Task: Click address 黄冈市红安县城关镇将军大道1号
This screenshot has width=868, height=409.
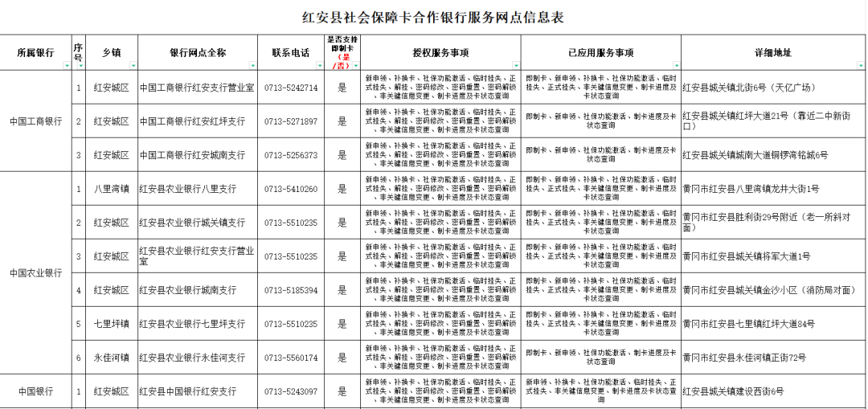Action: pyautogui.click(x=774, y=256)
